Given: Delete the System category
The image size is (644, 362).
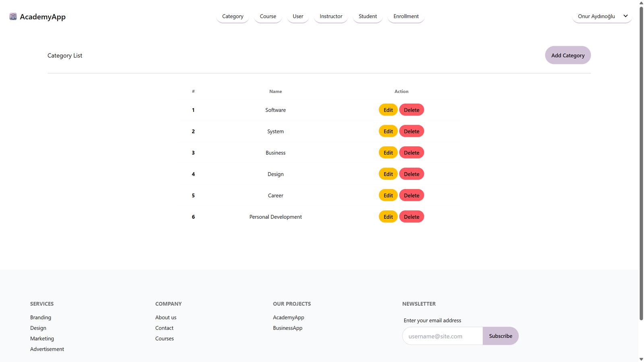Looking at the screenshot, I should tap(411, 131).
